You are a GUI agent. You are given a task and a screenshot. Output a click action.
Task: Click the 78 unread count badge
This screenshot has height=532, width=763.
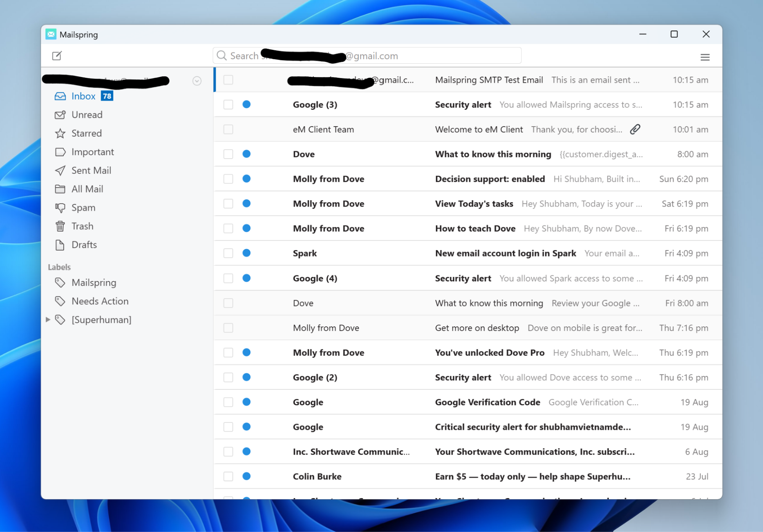point(107,96)
